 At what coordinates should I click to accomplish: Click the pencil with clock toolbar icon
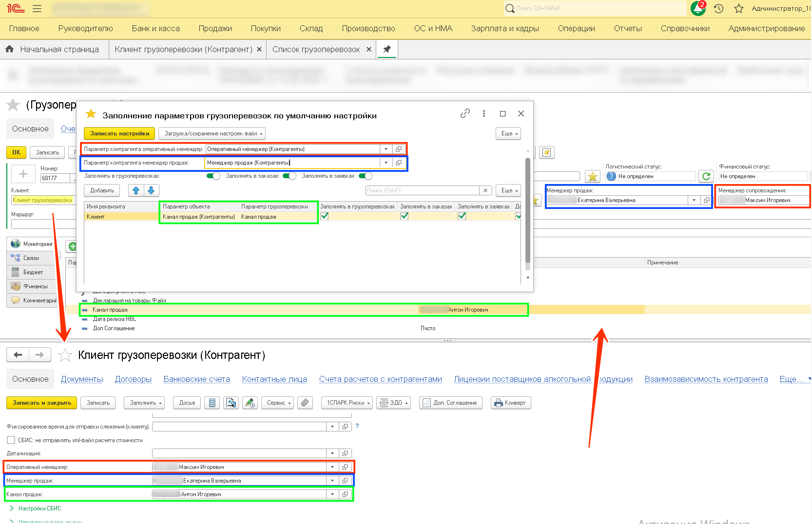point(250,403)
